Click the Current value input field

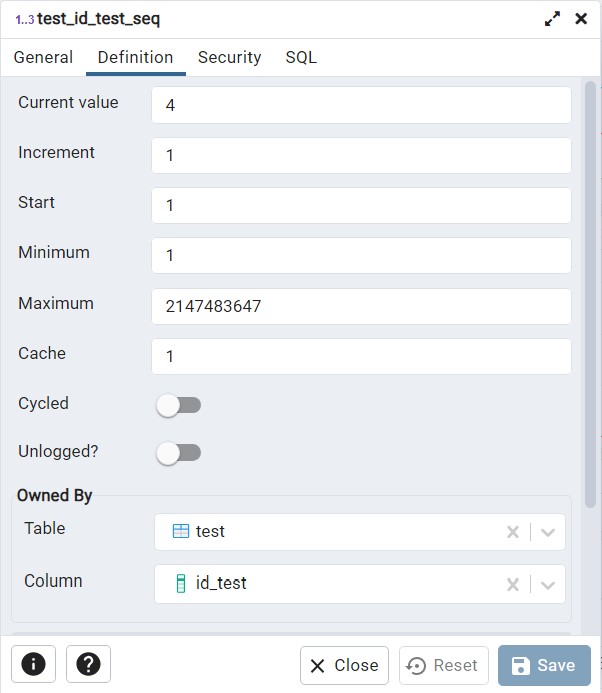click(361, 105)
